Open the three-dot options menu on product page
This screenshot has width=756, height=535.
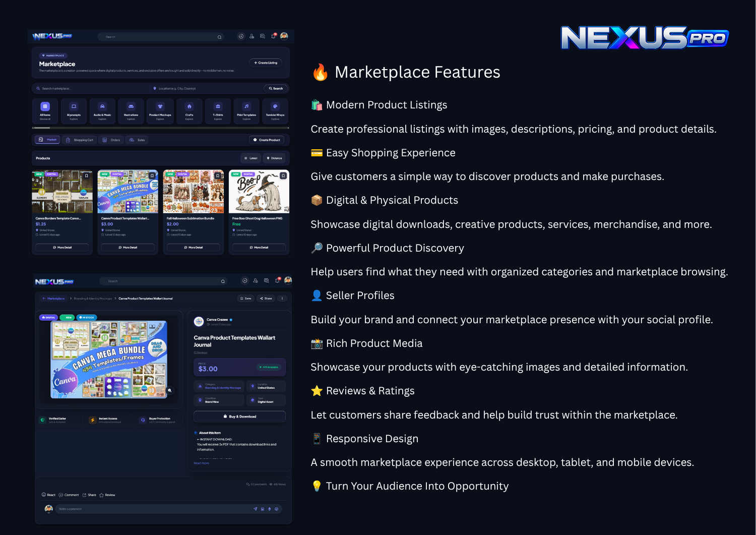pyautogui.click(x=282, y=299)
